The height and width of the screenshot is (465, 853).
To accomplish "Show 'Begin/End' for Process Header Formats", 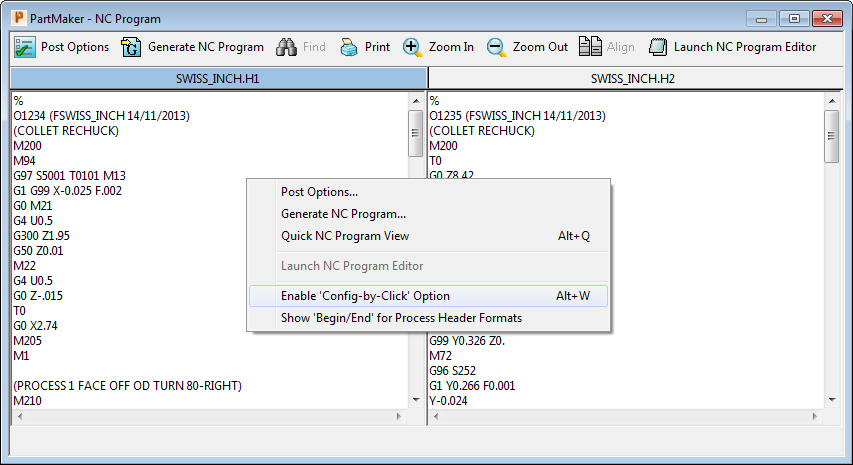I will tap(428, 318).
